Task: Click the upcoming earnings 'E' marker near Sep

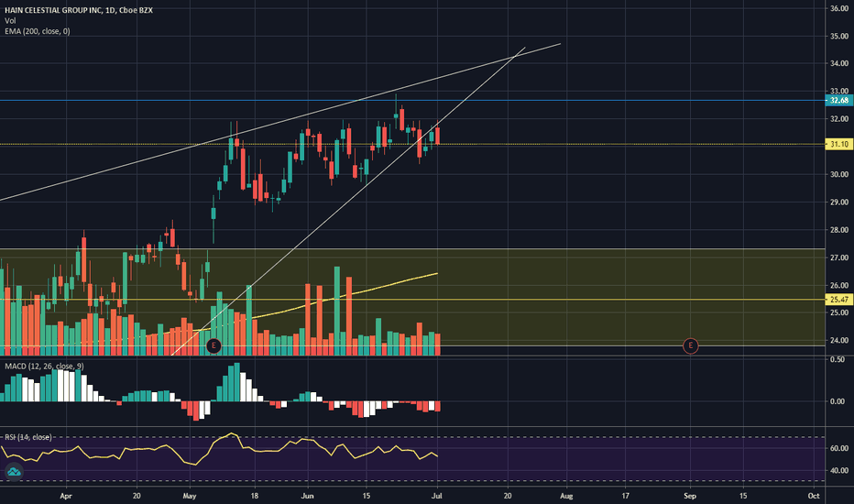Action: coord(690,345)
